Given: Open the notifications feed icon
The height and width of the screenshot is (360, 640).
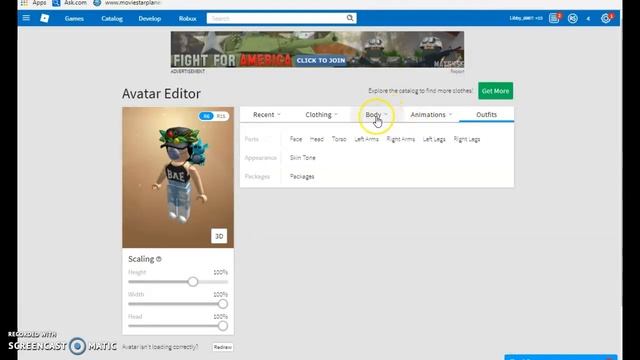Looking at the screenshot, I should (x=554, y=18).
